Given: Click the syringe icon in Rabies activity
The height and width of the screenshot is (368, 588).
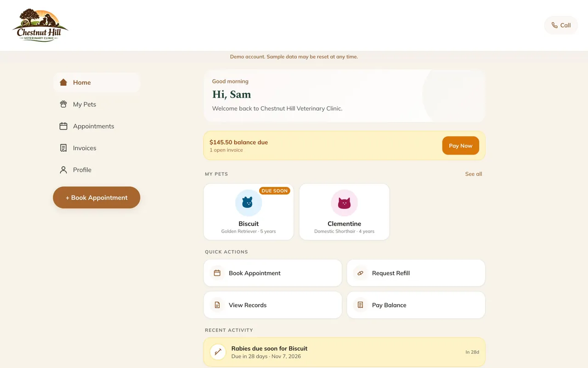Looking at the screenshot, I should click(218, 352).
